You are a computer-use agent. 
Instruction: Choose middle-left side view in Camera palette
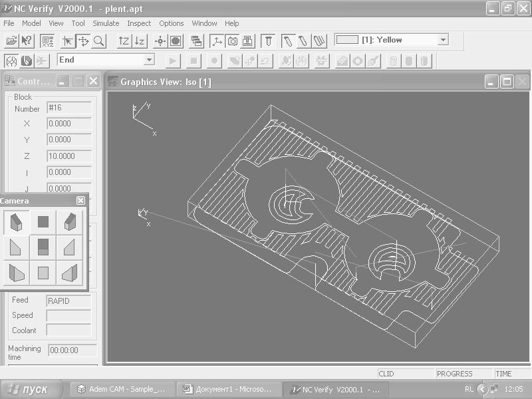click(x=16, y=247)
